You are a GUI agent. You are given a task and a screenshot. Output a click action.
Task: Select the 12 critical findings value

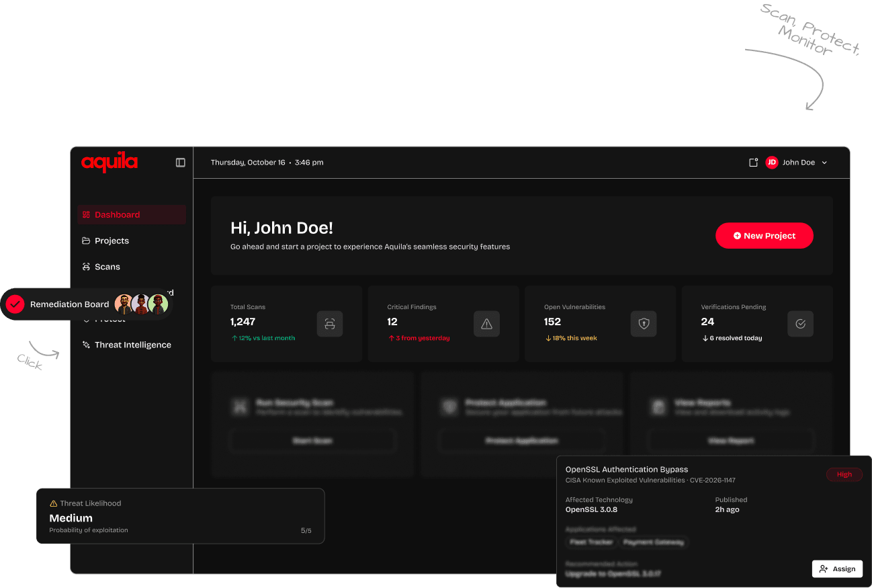(392, 322)
